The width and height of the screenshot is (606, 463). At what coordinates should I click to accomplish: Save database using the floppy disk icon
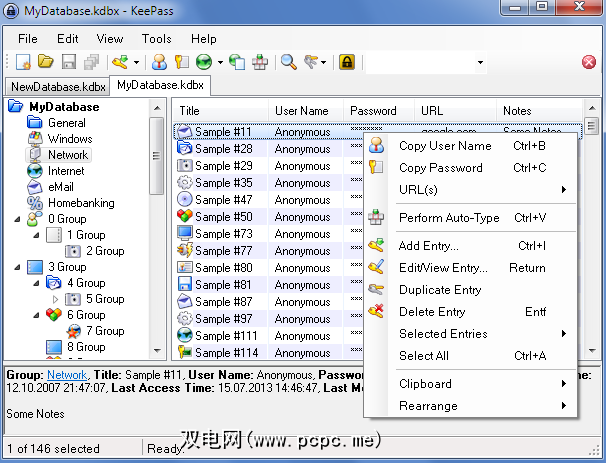(x=69, y=62)
